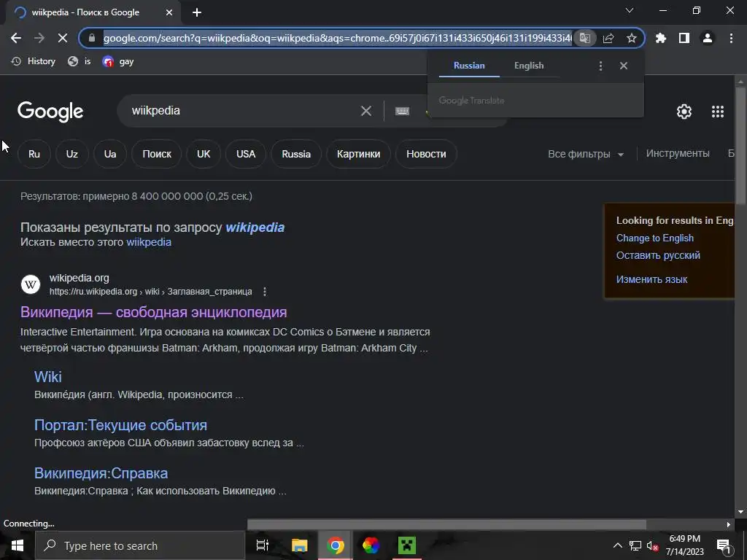The height and width of the screenshot is (560, 747).
Task: Open the History bookmark
Action: (x=34, y=61)
